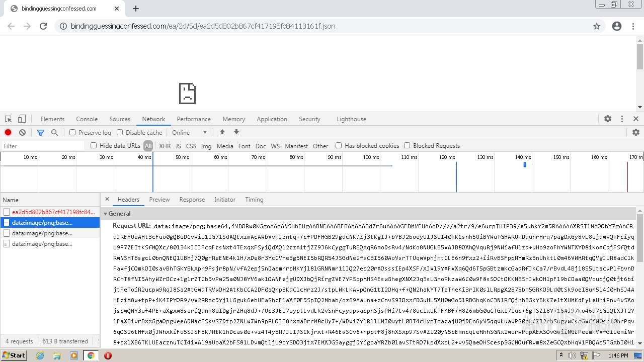Click the 140 ms timeline request marker

pos(525,164)
